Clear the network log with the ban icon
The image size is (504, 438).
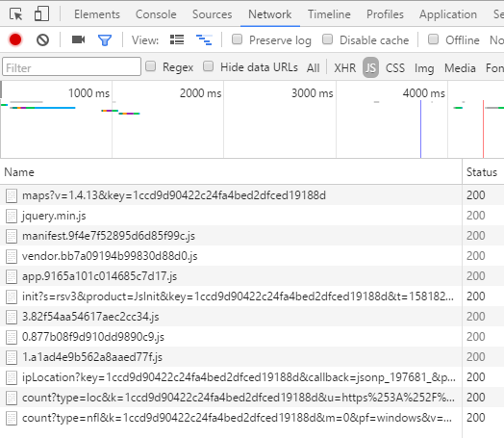click(42, 39)
